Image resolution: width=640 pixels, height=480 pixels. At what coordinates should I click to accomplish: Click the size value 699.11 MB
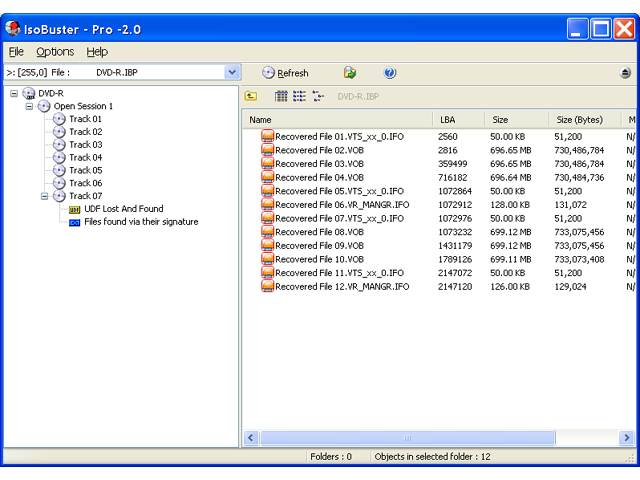[x=511, y=259]
